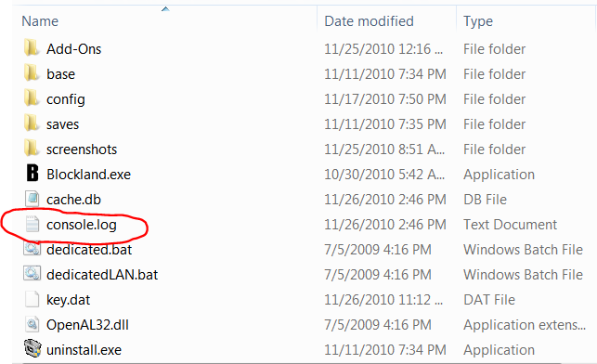
Task: Click the OpenAL32.dll file icon
Action: click(32, 324)
